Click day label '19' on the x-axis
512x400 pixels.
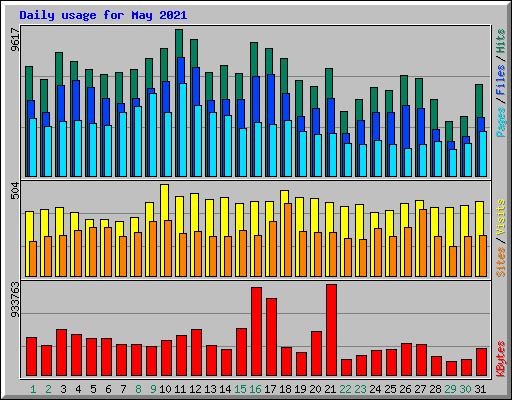300,389
